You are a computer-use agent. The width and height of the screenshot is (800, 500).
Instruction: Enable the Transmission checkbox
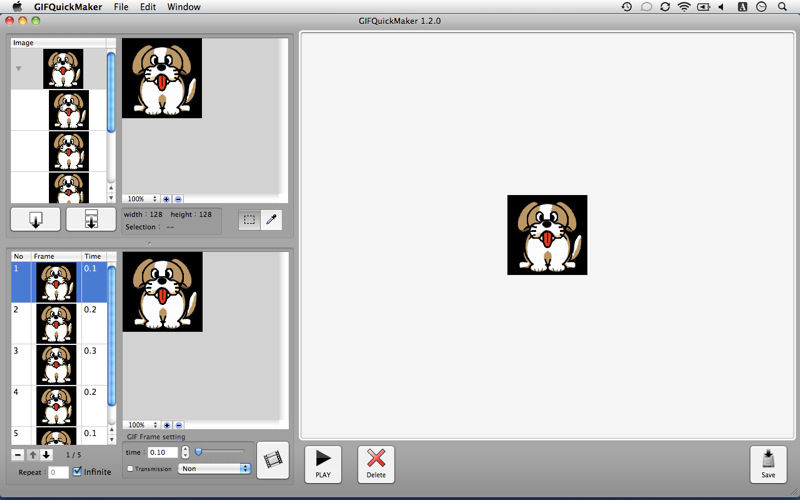tap(130, 468)
